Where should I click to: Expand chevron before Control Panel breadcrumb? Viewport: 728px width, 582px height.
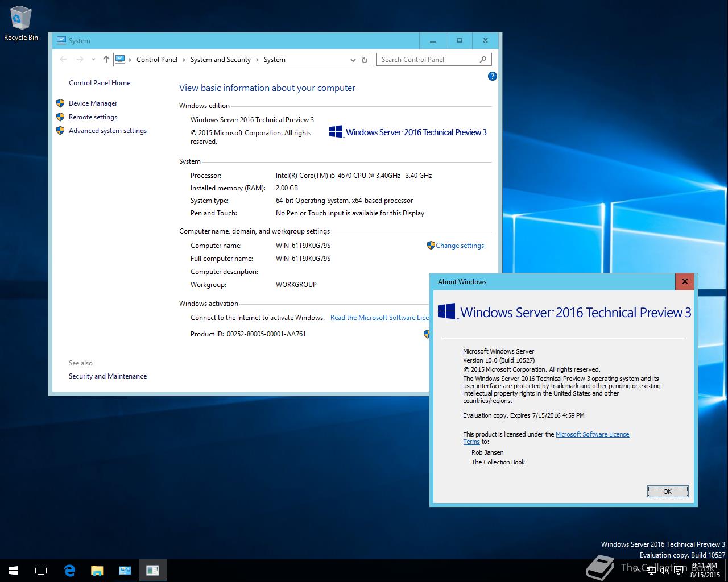130,60
